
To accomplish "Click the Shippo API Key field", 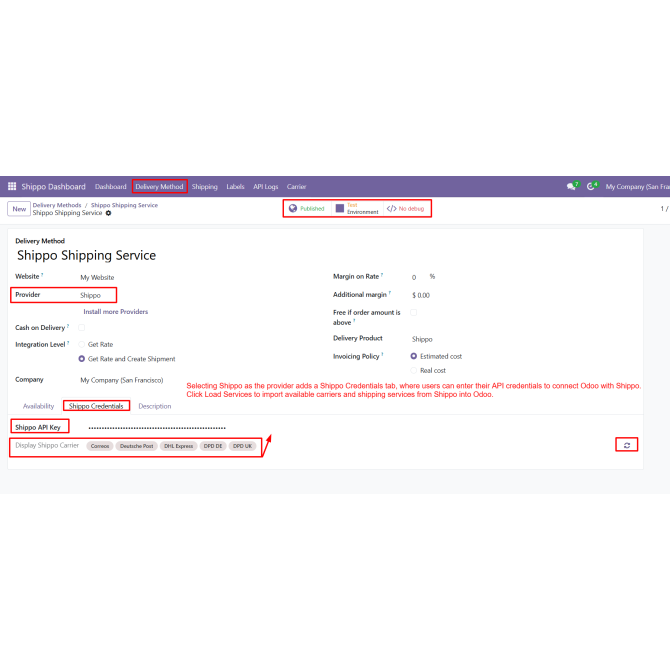I will point(157,427).
